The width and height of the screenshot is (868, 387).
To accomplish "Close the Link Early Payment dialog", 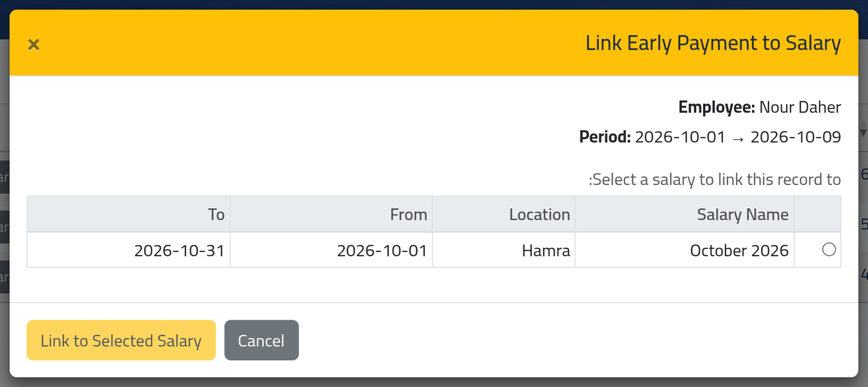I will point(34,44).
